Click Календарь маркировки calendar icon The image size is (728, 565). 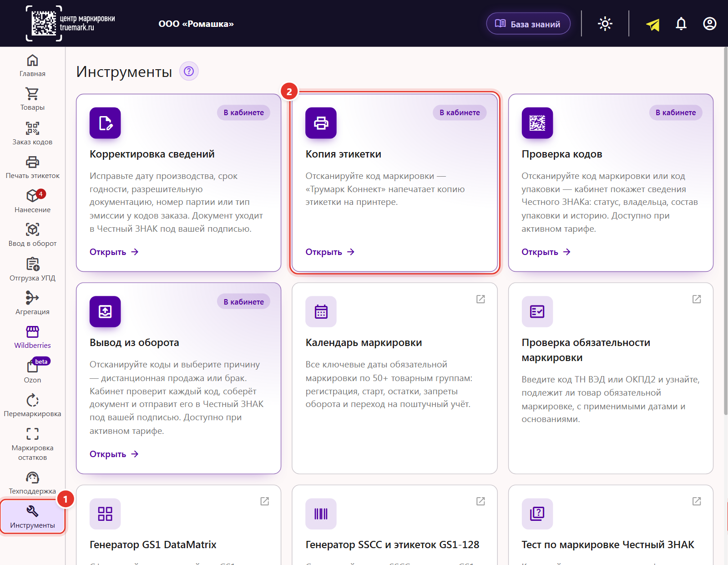pos(321,312)
